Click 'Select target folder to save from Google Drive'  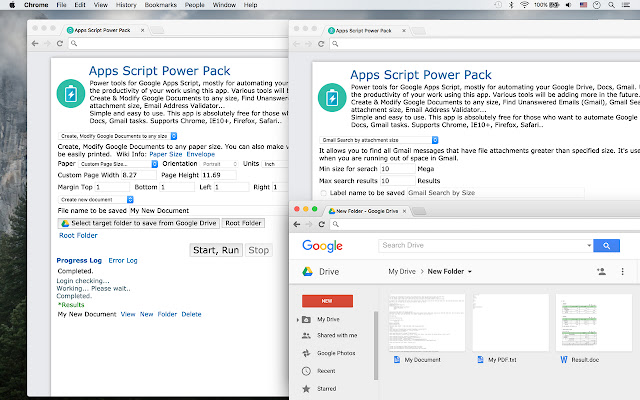click(139, 223)
